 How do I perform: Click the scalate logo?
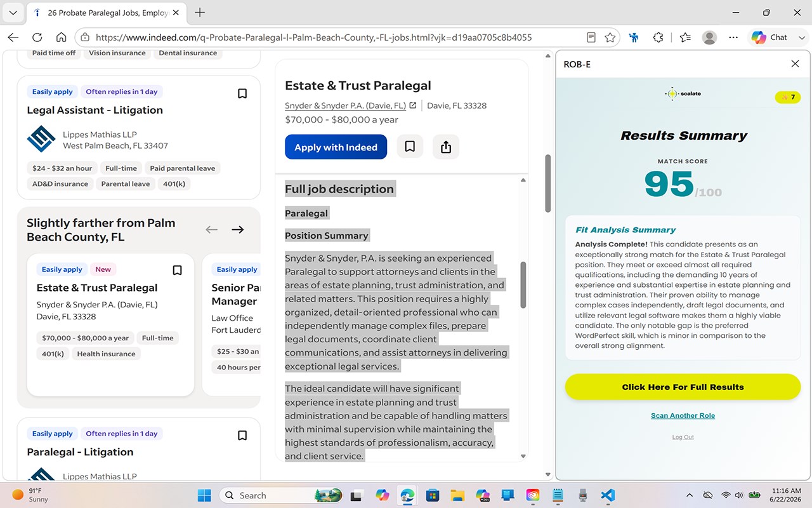tap(683, 94)
